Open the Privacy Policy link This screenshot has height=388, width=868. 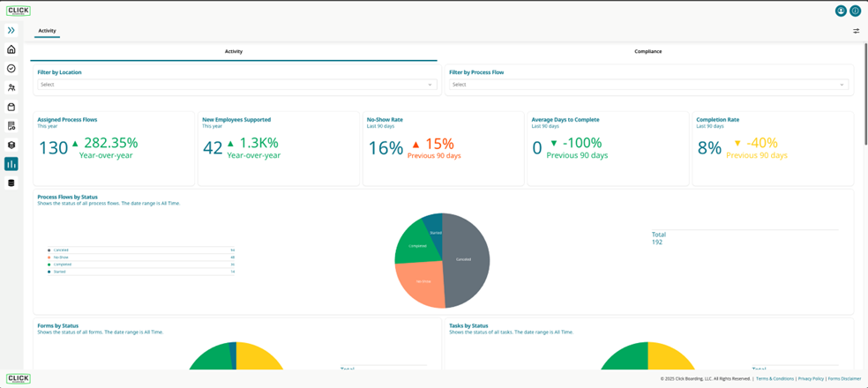pos(811,378)
